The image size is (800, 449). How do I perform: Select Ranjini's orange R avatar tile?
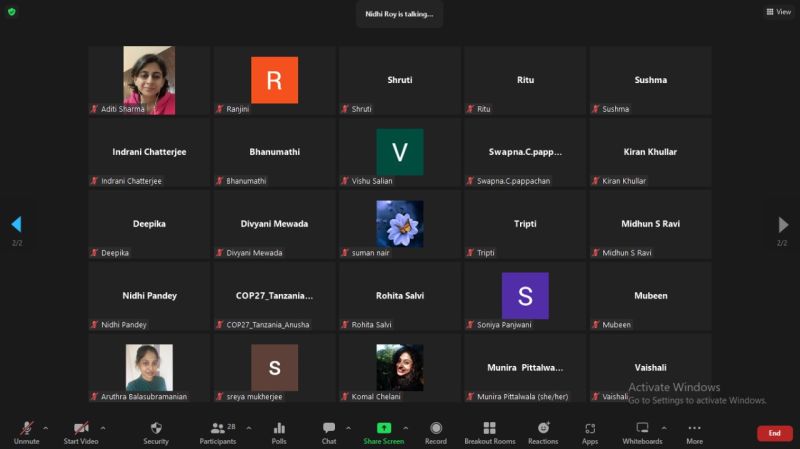(x=274, y=80)
